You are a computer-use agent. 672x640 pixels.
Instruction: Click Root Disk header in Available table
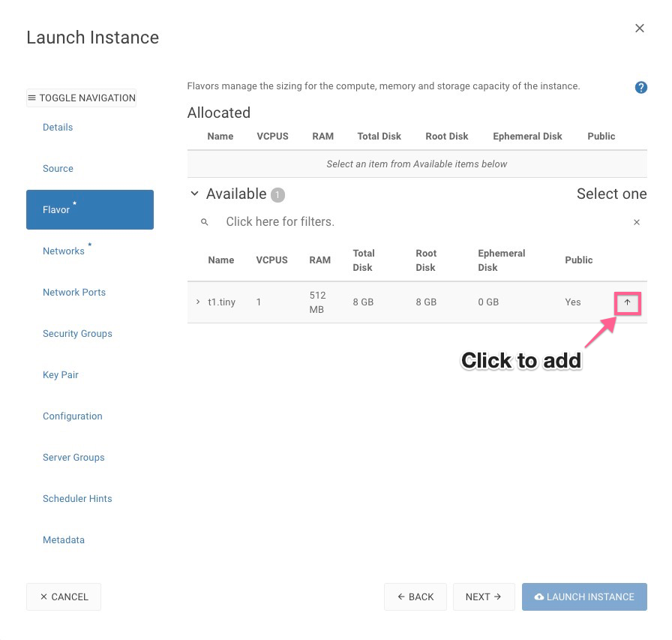coord(427,260)
